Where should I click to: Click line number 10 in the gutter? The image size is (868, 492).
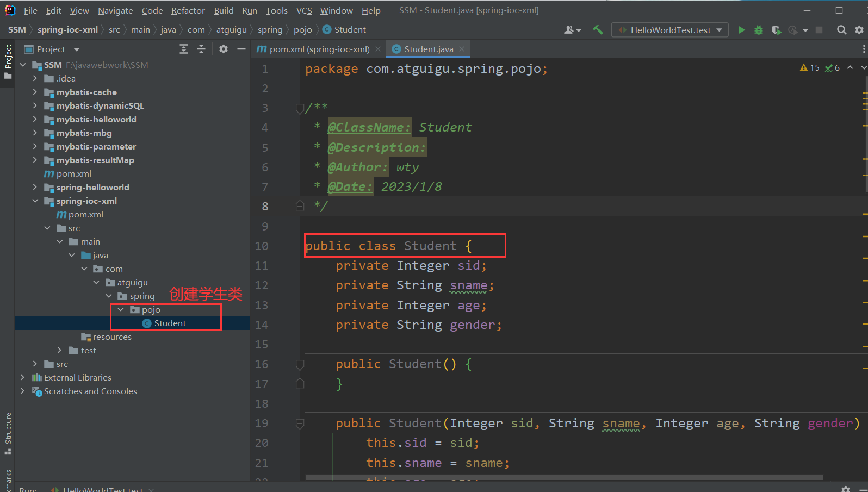(262, 246)
